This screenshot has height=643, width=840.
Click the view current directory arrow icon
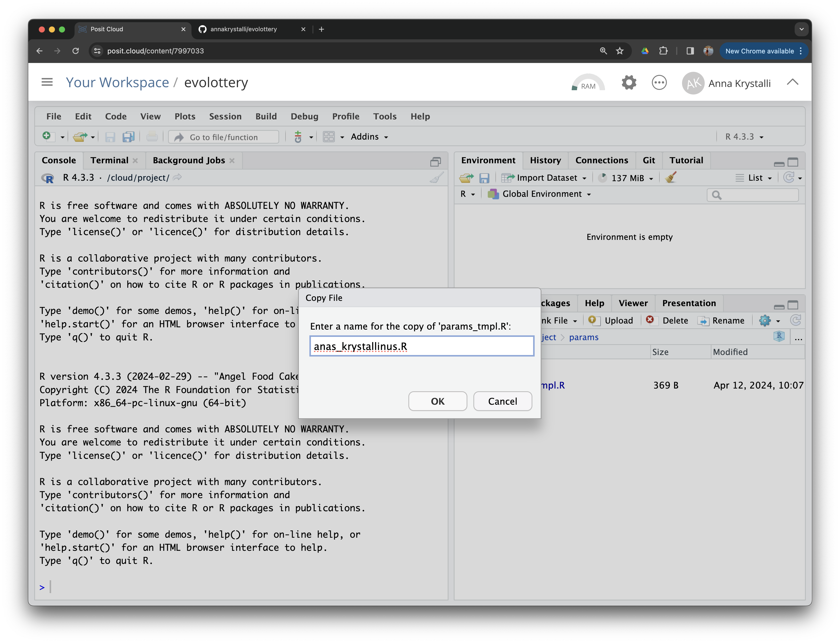tap(177, 177)
